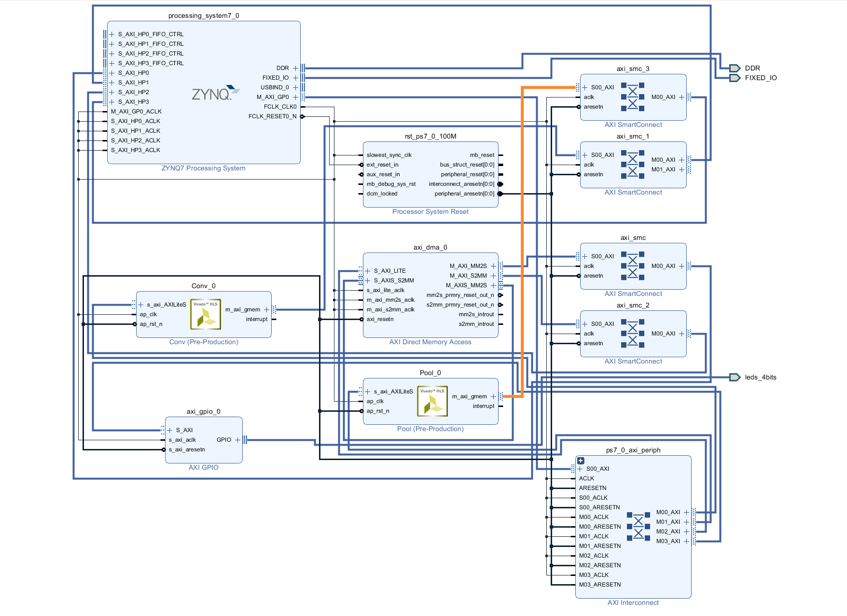Viewport: 847px width, 616px height.
Task: Click the crossbar icon in axi_smc block
Action: click(633, 266)
